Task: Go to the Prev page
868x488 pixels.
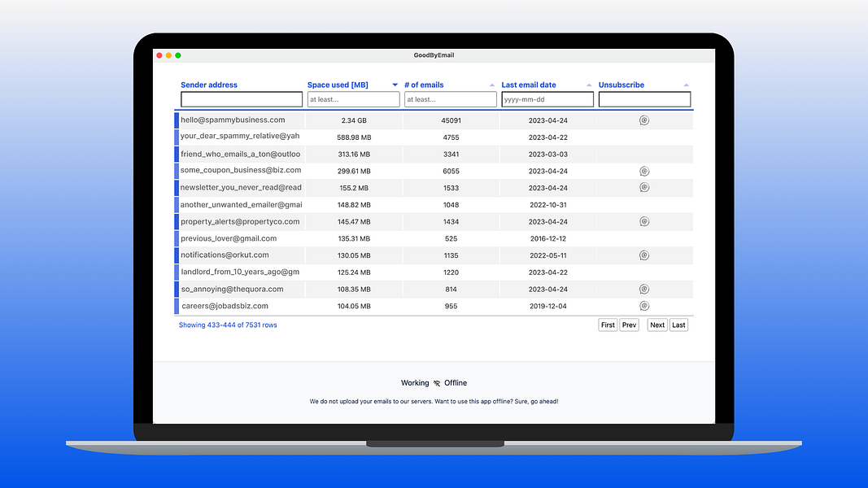Action: 629,325
